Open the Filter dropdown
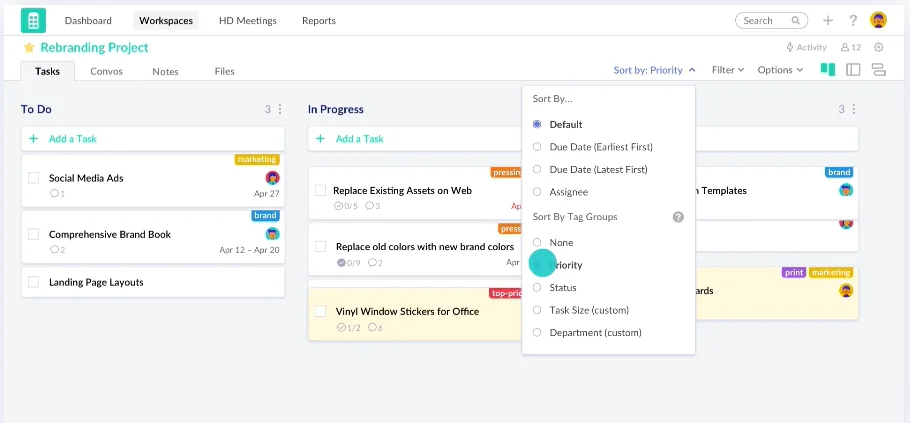Viewport: 910px width, 423px height. [x=728, y=70]
